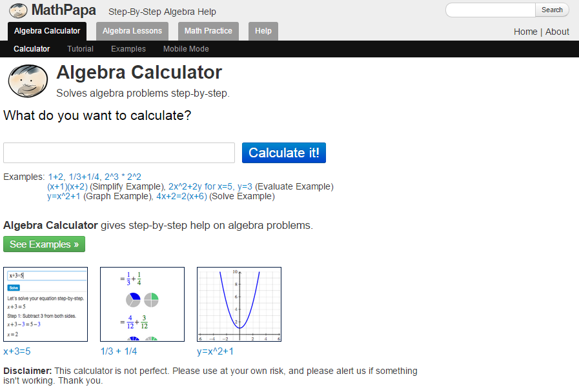Click the large cartoon face mascot image
Image resolution: width=579 pixels, height=392 pixels.
[28, 82]
